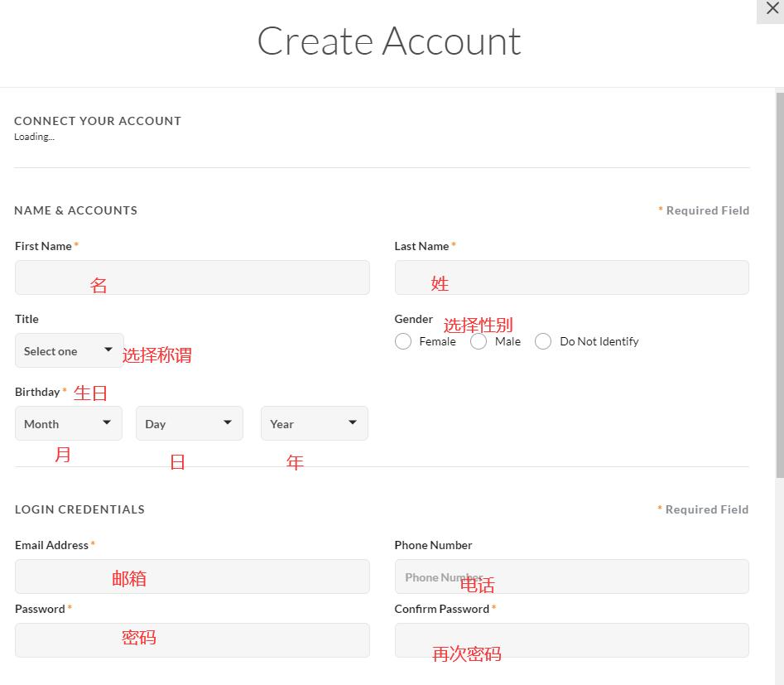Open the birthday Day dropdown
This screenshot has height=685, width=784.
(x=190, y=423)
